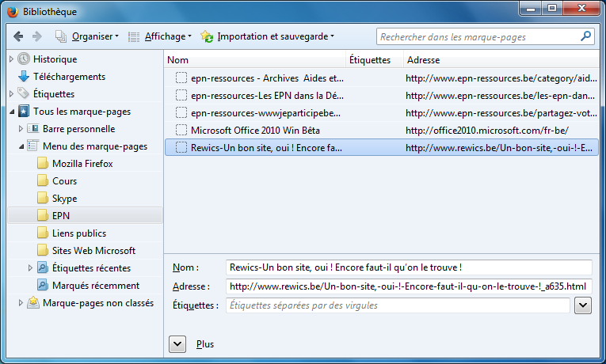Select the Historique clock icon

pos(24,59)
